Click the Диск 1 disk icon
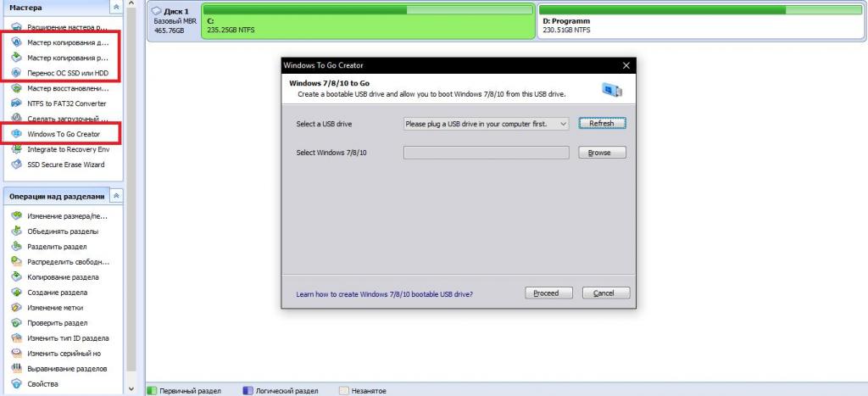Image resolution: width=868 pixels, height=396 pixels. tap(157, 11)
